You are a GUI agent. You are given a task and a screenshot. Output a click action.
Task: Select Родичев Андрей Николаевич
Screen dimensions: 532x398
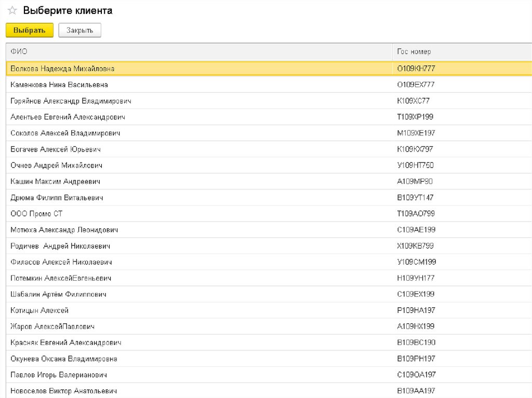pyautogui.click(x=60, y=245)
